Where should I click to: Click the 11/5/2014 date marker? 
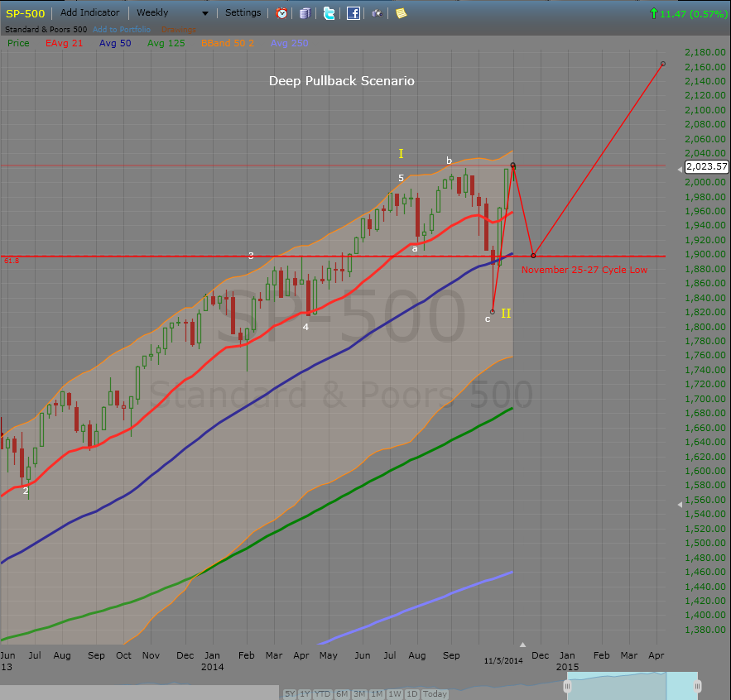coord(503,660)
